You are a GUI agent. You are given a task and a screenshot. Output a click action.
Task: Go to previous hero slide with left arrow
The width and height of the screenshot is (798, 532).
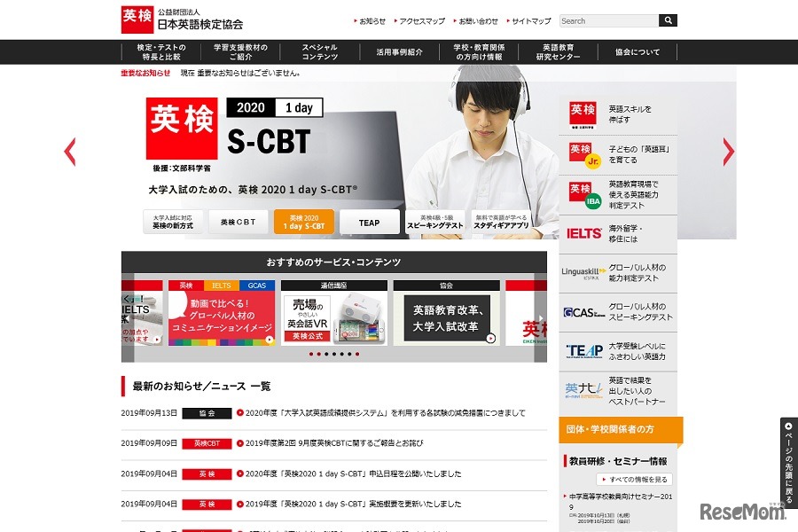coord(70,152)
